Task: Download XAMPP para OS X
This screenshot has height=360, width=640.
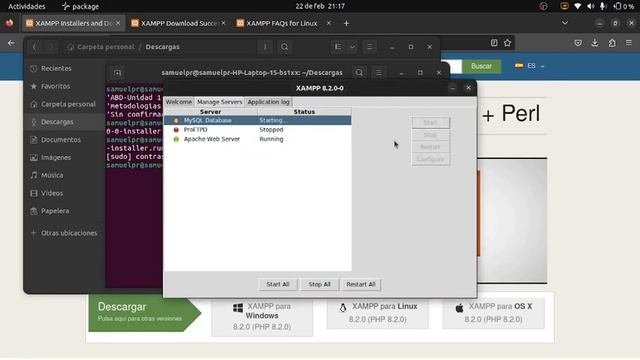Action: 493,313
